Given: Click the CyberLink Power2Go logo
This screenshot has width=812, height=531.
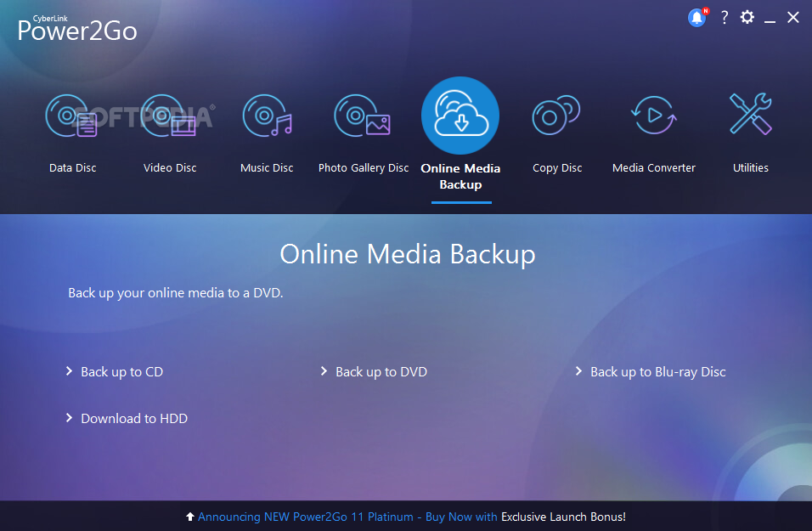Looking at the screenshot, I should click(76, 29).
